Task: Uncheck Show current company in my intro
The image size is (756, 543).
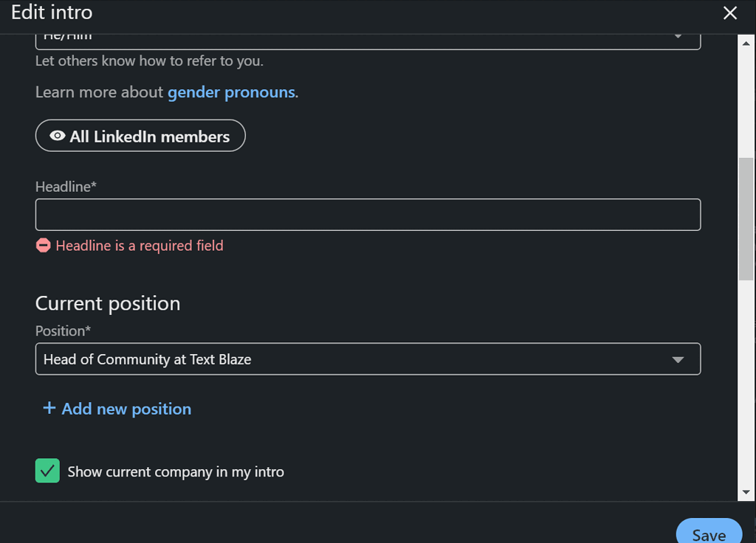Action: tap(47, 471)
